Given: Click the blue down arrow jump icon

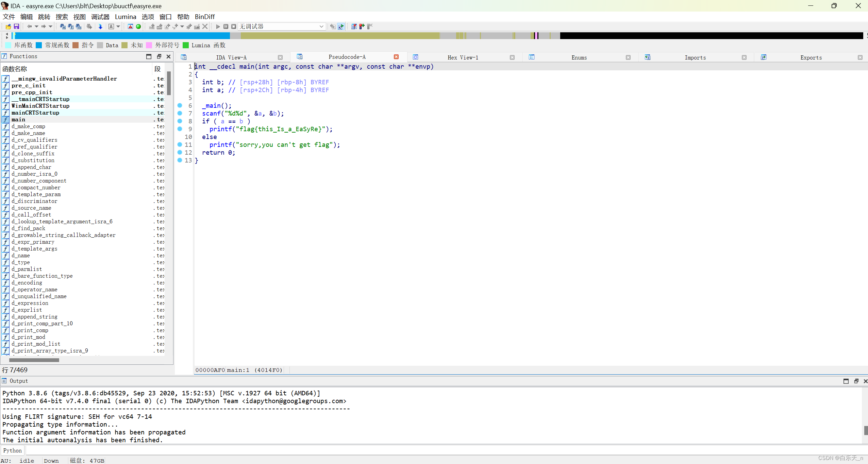Looking at the screenshot, I should (x=100, y=27).
